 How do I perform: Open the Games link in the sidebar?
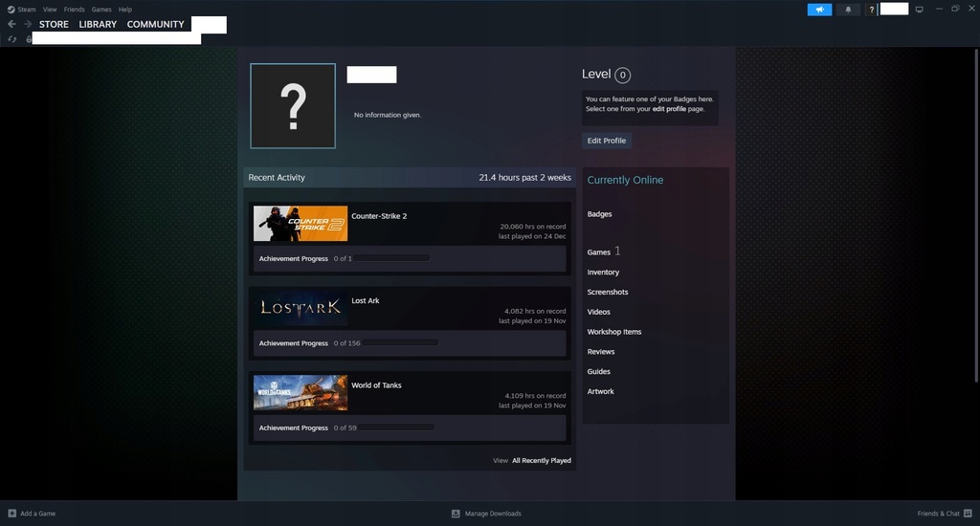(599, 252)
